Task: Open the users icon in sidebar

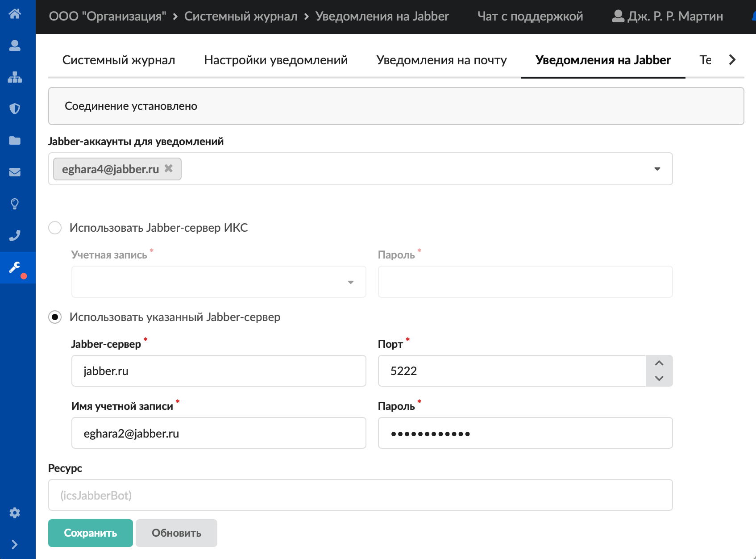Action: pyautogui.click(x=15, y=46)
